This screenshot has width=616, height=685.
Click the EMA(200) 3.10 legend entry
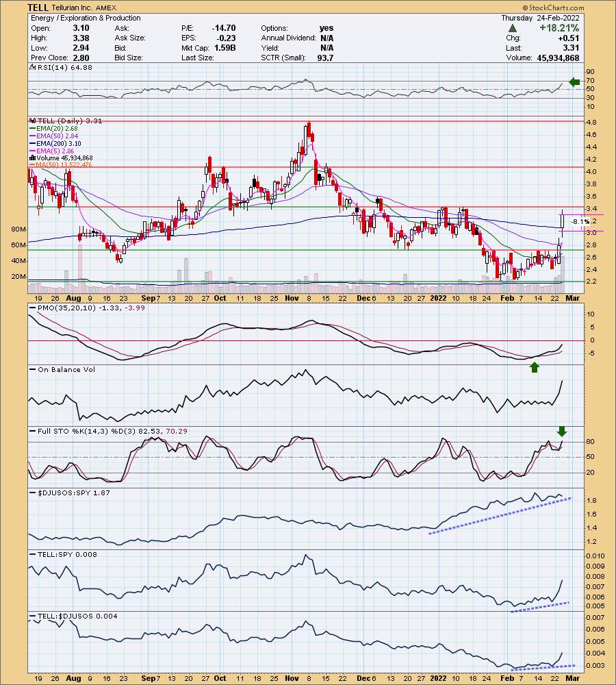55,143
